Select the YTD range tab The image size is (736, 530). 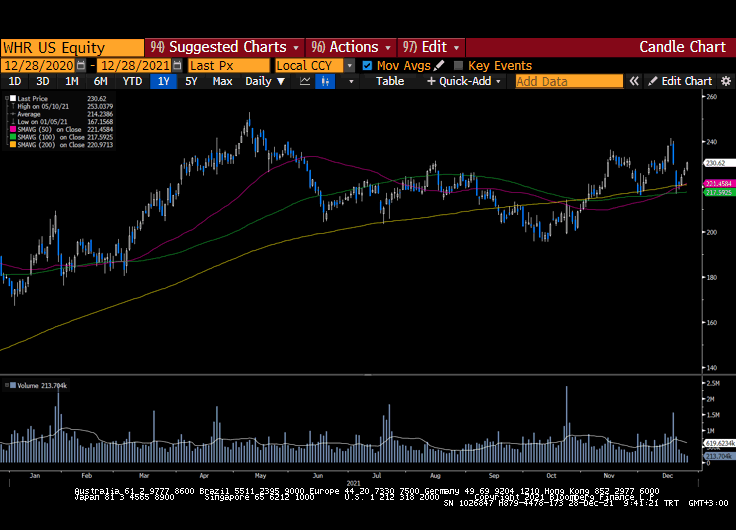pyautogui.click(x=132, y=81)
